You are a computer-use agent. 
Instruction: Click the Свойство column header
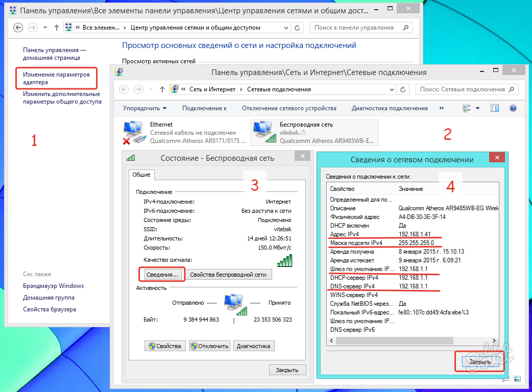[361, 189]
